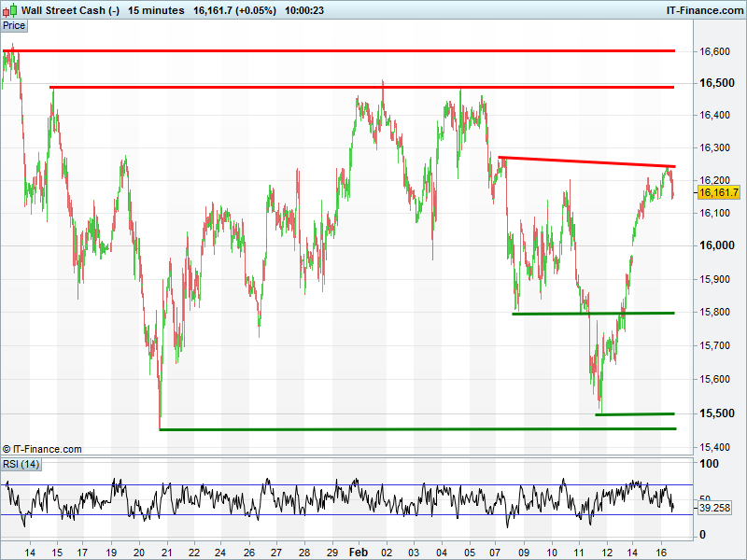Click the 27 date label on time axis

click(276, 553)
